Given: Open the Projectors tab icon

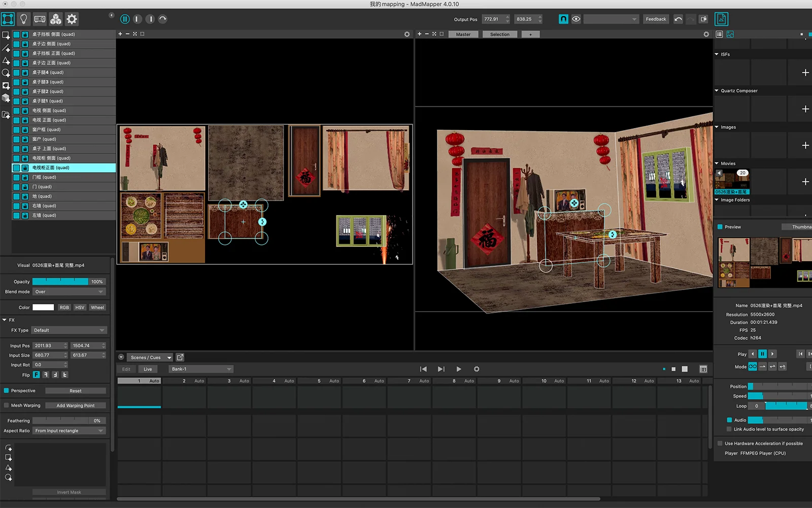Looking at the screenshot, I should click(x=40, y=19).
